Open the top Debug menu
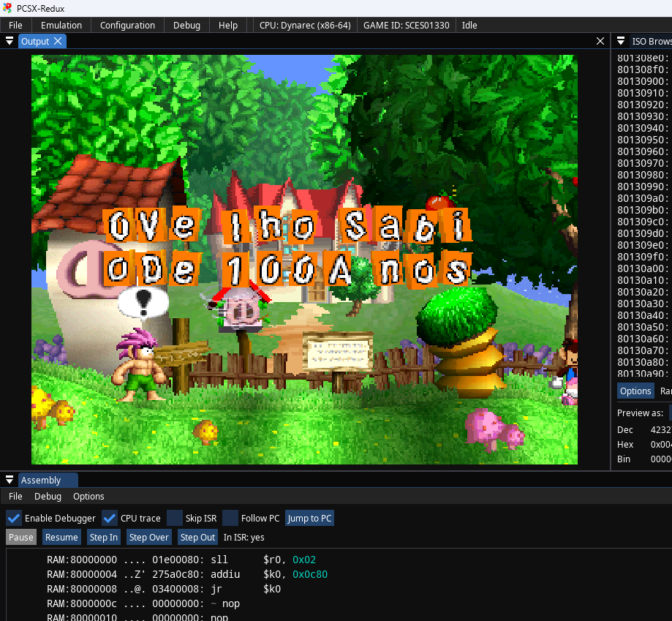Image resolution: width=672 pixels, height=621 pixels. 186,26
